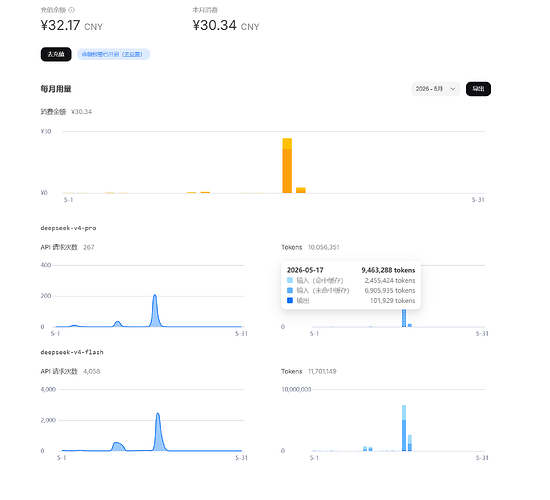Click the 每月用量 heading
550x500 pixels.
click(x=56, y=89)
